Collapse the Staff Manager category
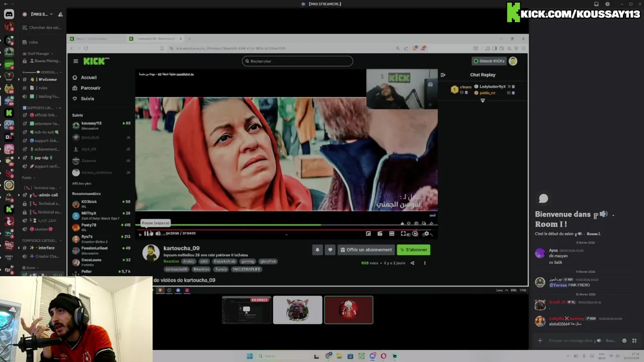Image resolution: width=644 pixels, height=362 pixels. click(x=38, y=54)
